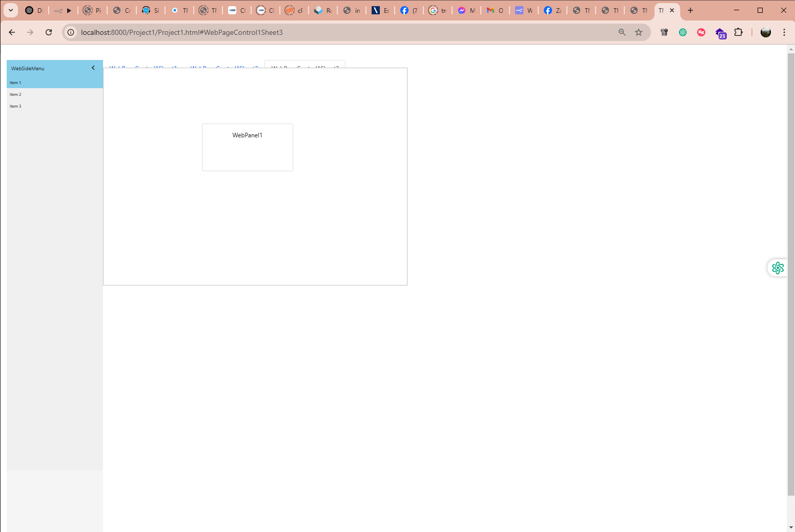This screenshot has height=532, width=795.
Task: Click the WebPanel1 panel
Action: tap(248, 147)
